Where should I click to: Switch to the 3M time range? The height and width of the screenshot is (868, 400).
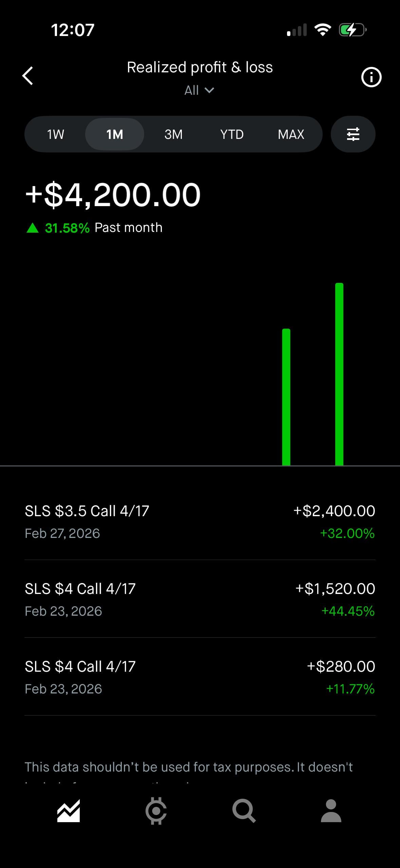[173, 134]
